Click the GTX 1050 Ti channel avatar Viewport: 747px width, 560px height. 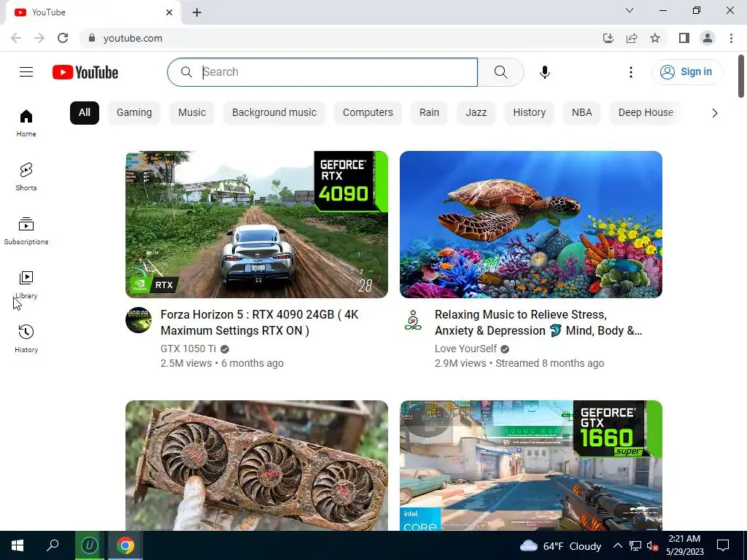pos(139,320)
